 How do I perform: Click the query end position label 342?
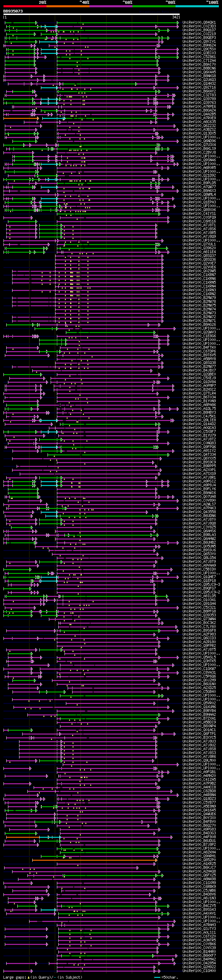pyautogui.click(x=175, y=17)
